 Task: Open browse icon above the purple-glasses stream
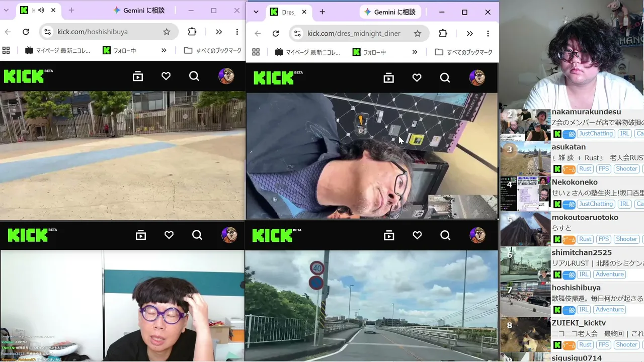coord(141,235)
